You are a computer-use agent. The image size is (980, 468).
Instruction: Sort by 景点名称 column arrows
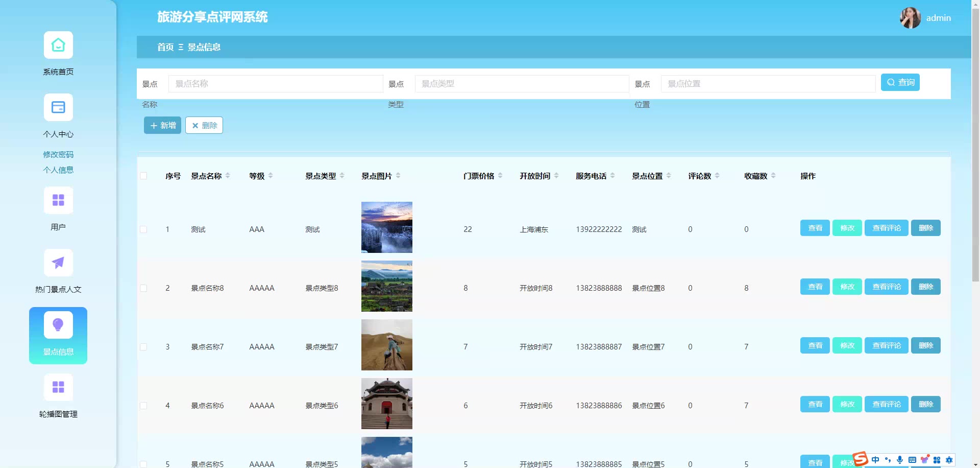[x=228, y=176]
